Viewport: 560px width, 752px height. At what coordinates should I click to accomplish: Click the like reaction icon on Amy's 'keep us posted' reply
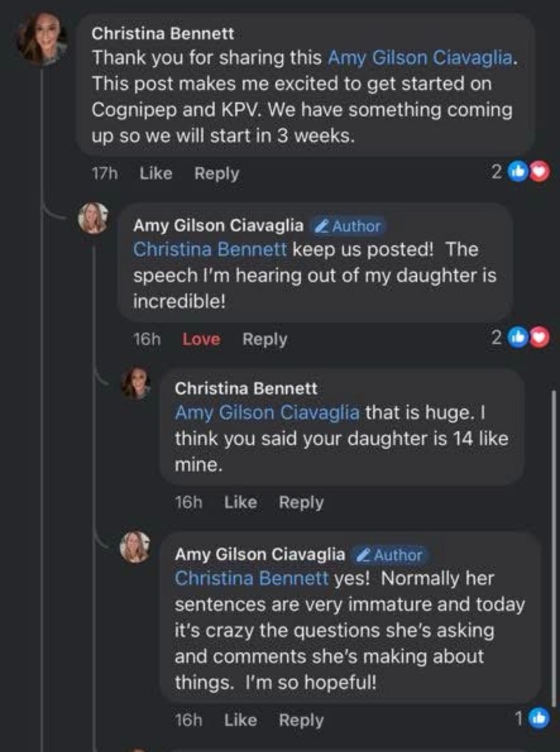point(518,338)
